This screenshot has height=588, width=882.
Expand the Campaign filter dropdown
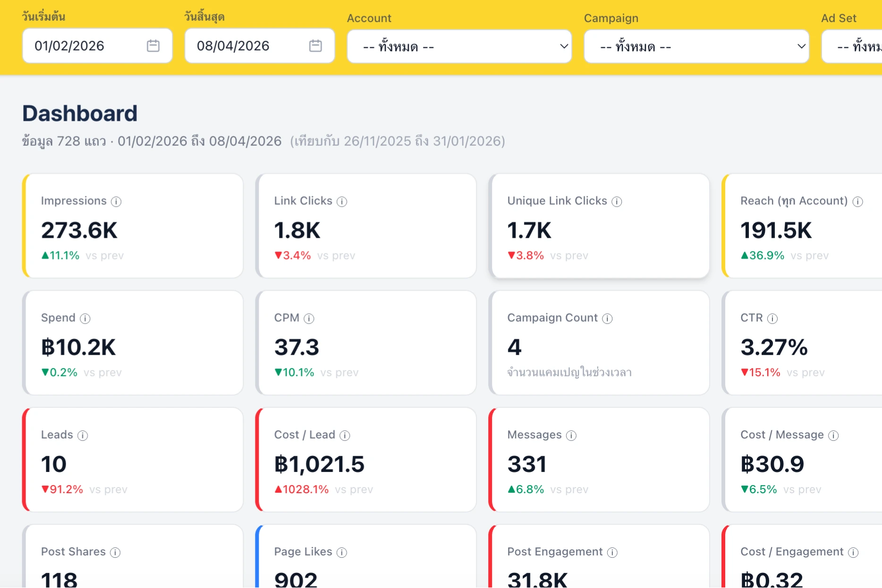coord(696,46)
